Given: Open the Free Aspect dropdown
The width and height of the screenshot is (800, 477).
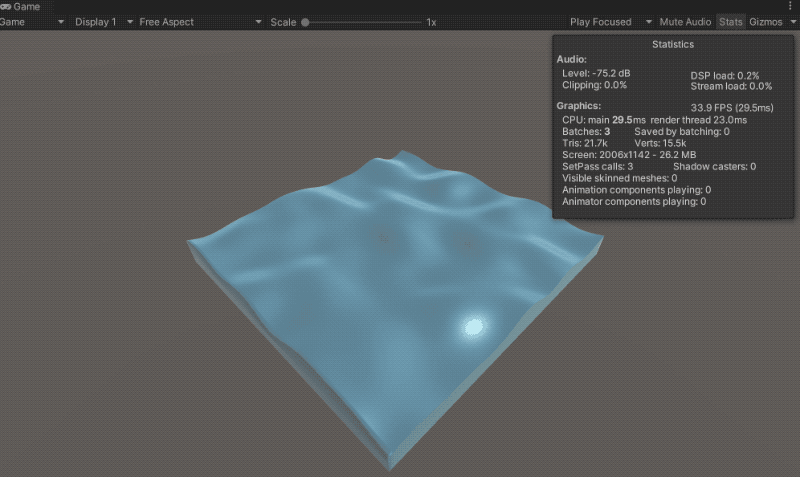Looking at the screenshot, I should [x=200, y=22].
